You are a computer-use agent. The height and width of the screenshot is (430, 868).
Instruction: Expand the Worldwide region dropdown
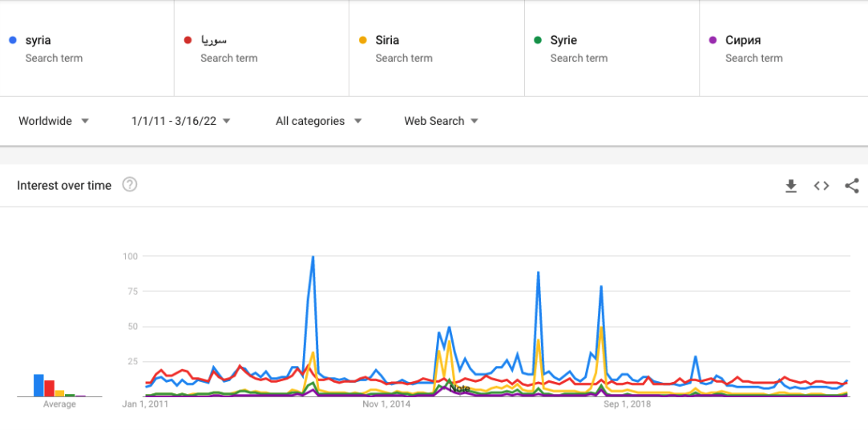tap(54, 121)
